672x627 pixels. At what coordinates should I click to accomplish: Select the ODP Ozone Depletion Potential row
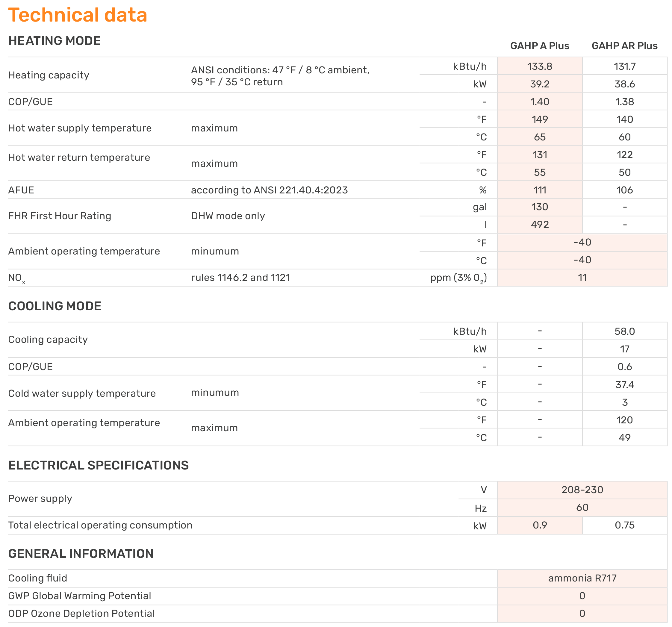(x=81, y=613)
